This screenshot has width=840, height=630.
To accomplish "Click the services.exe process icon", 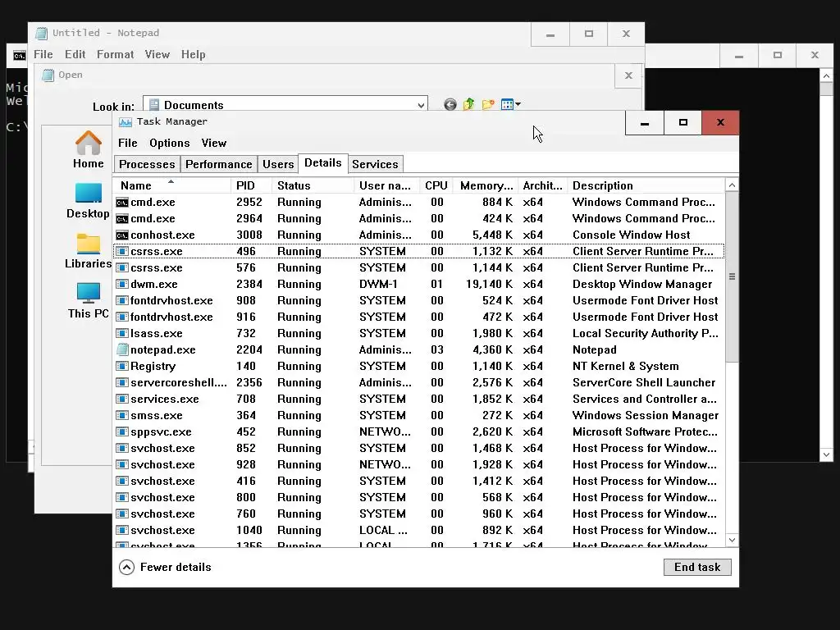I will coord(122,399).
